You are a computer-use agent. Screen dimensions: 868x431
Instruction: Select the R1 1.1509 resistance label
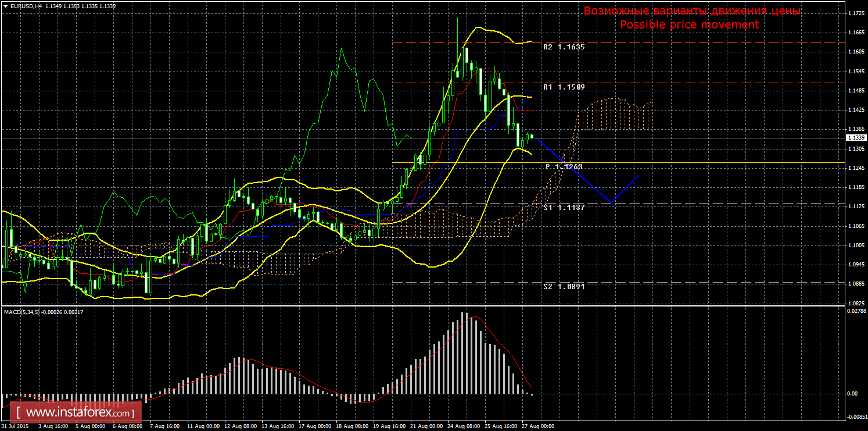click(564, 87)
